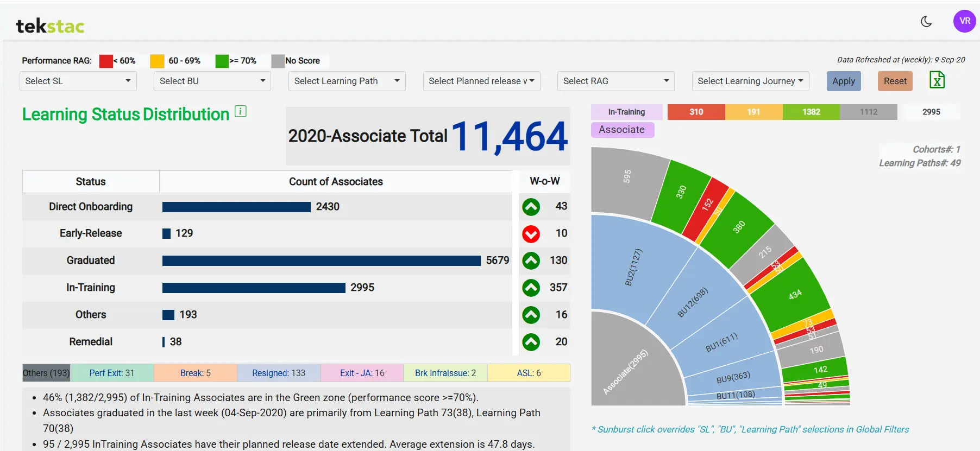
Task: Open the VR user profile avatar
Action: coord(964,21)
